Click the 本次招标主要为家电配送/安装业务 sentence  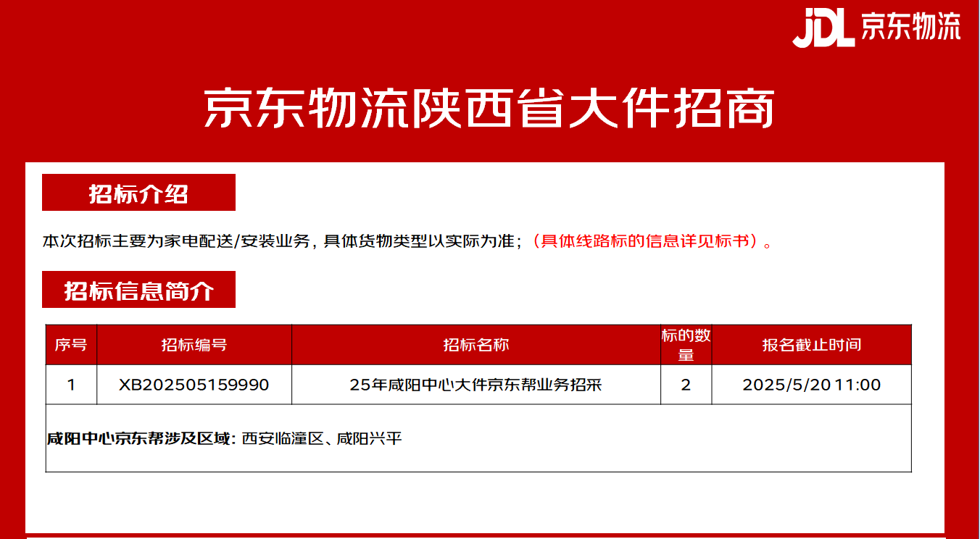coord(176,241)
